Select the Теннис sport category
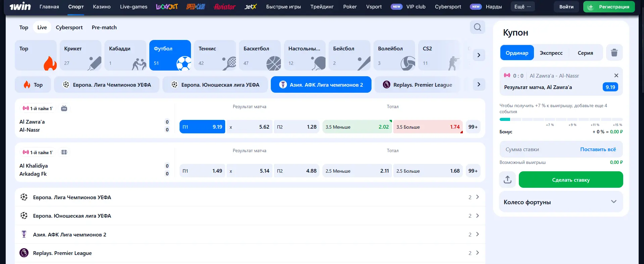This screenshot has height=264, width=644. (x=215, y=55)
